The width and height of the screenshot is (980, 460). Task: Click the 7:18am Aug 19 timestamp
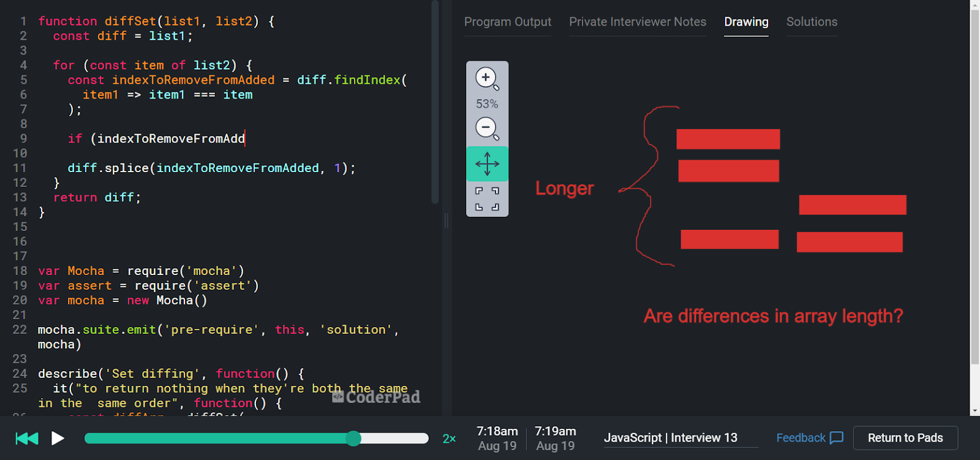tap(497, 439)
